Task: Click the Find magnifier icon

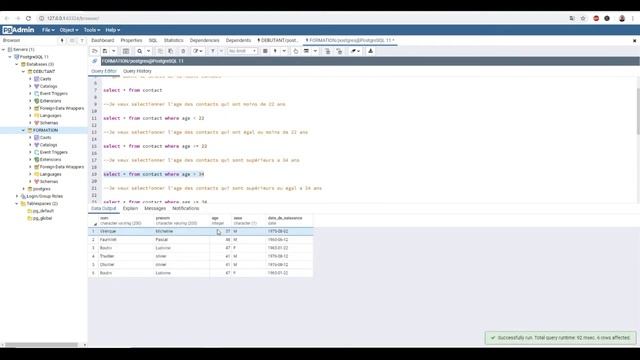Action: (x=140, y=51)
